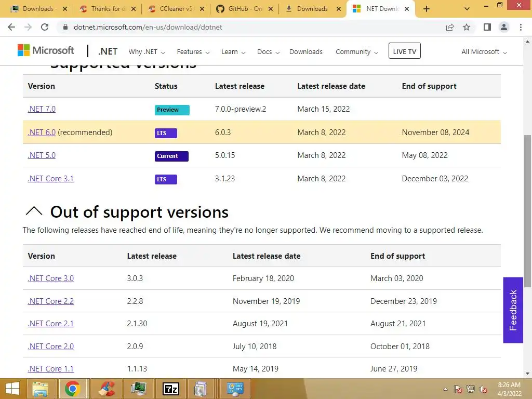Open the Downloads nav item
Screen dimensions: 532x399
[x=305, y=52]
